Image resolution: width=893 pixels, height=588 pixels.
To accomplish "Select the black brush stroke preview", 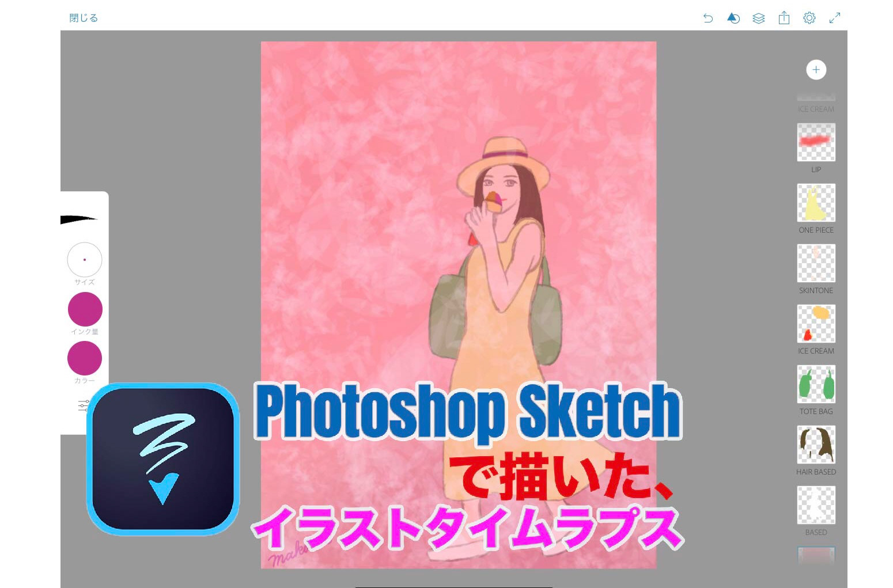I will pos(79,219).
